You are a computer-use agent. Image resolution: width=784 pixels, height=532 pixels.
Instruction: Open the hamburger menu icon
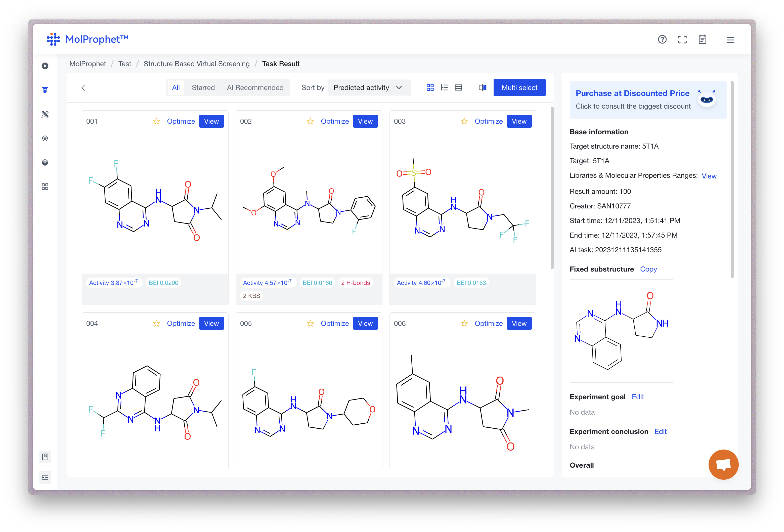pyautogui.click(x=730, y=40)
